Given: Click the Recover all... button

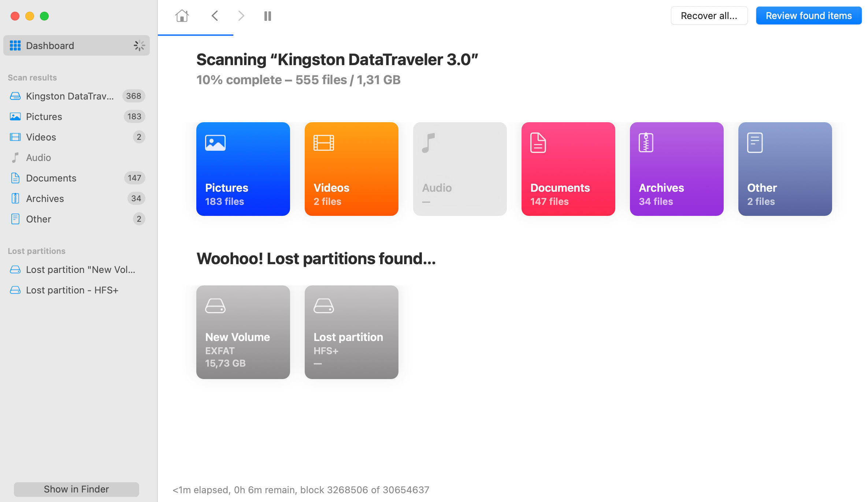Looking at the screenshot, I should point(709,16).
